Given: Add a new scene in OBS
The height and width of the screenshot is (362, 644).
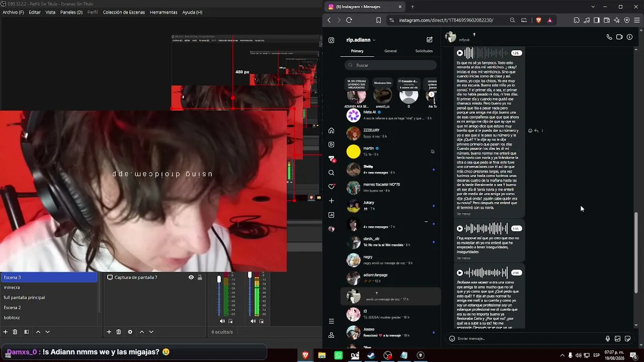Looking at the screenshot, I should (x=6, y=332).
